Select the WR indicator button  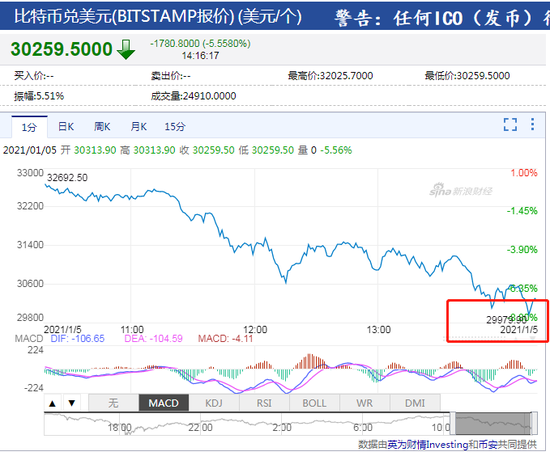[x=364, y=403]
